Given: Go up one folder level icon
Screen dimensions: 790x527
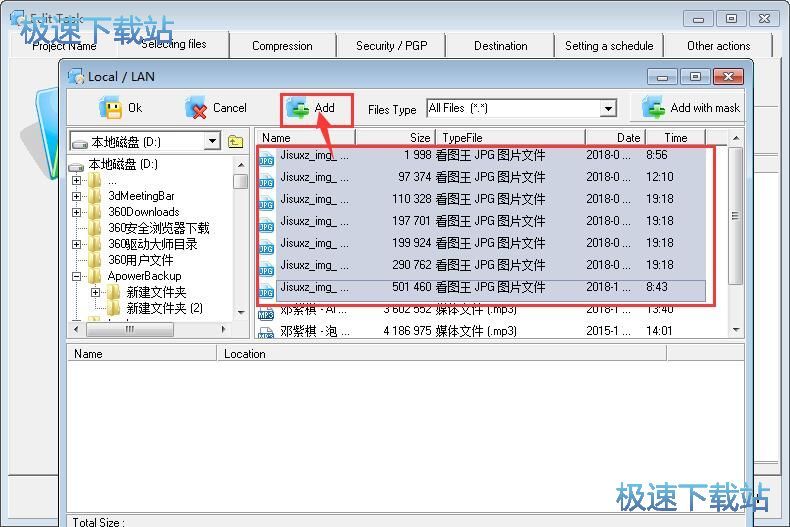Looking at the screenshot, I should (x=235, y=142).
